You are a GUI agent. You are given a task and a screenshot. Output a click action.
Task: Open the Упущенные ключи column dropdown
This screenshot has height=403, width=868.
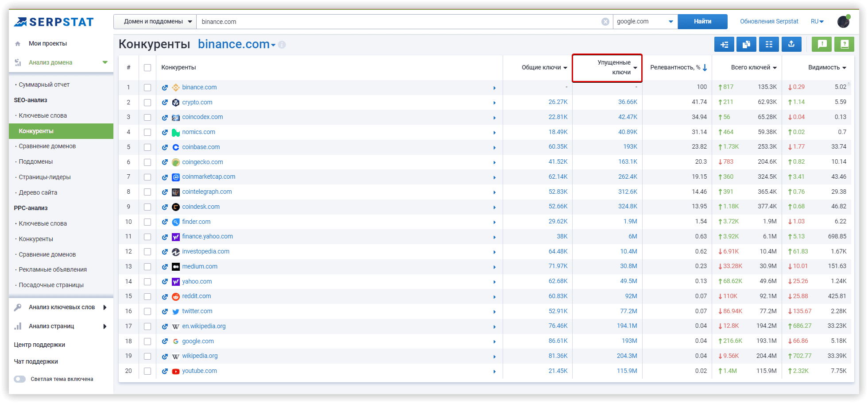pyautogui.click(x=635, y=68)
